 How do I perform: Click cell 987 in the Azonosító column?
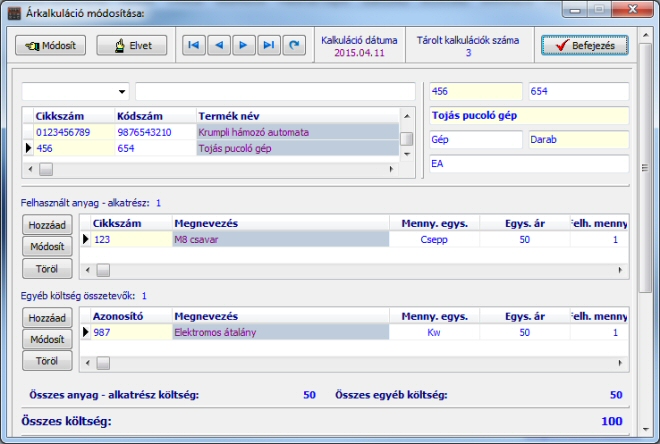pyautogui.click(x=132, y=332)
